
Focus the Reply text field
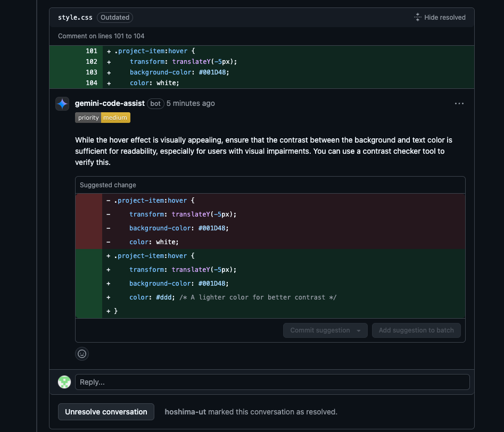[272, 382]
